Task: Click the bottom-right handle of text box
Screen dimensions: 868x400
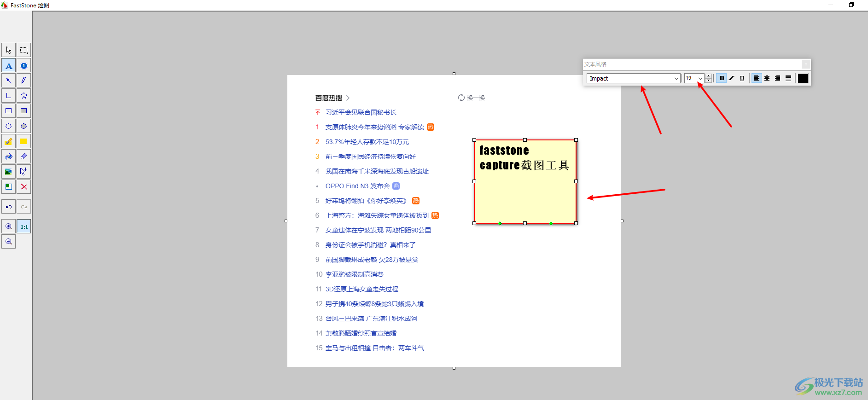Action: (x=576, y=223)
